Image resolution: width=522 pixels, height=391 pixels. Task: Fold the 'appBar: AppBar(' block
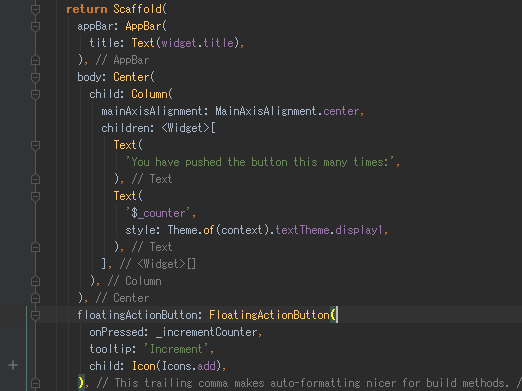(x=35, y=26)
